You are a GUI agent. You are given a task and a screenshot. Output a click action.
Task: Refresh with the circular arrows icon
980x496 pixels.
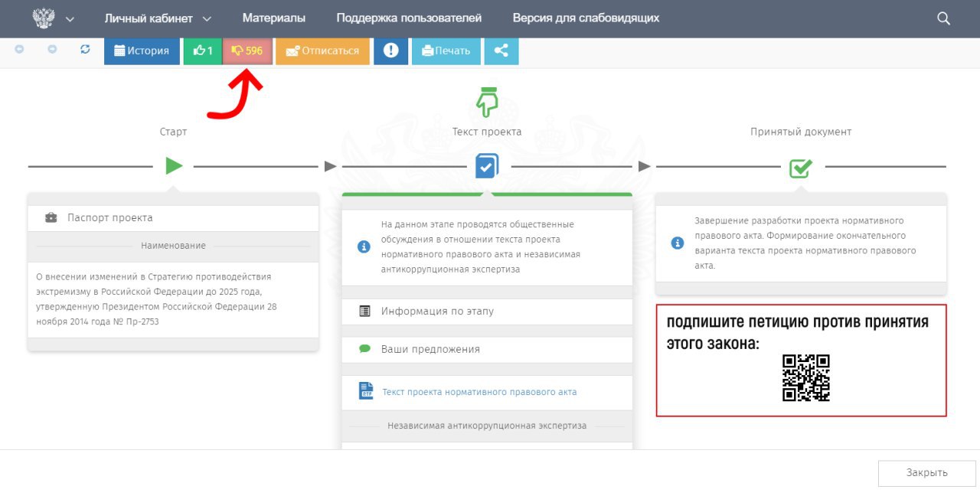tap(85, 50)
